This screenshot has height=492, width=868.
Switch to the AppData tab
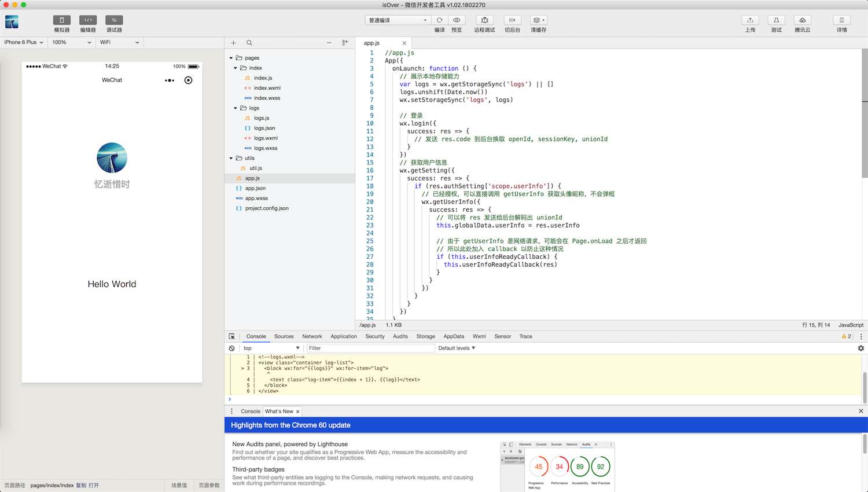click(454, 336)
